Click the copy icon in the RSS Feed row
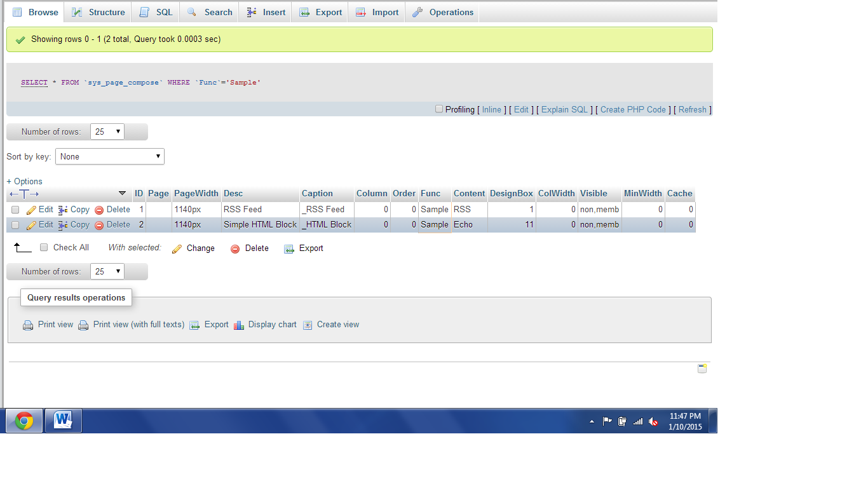Screen dimensions: 868x488 63,210
